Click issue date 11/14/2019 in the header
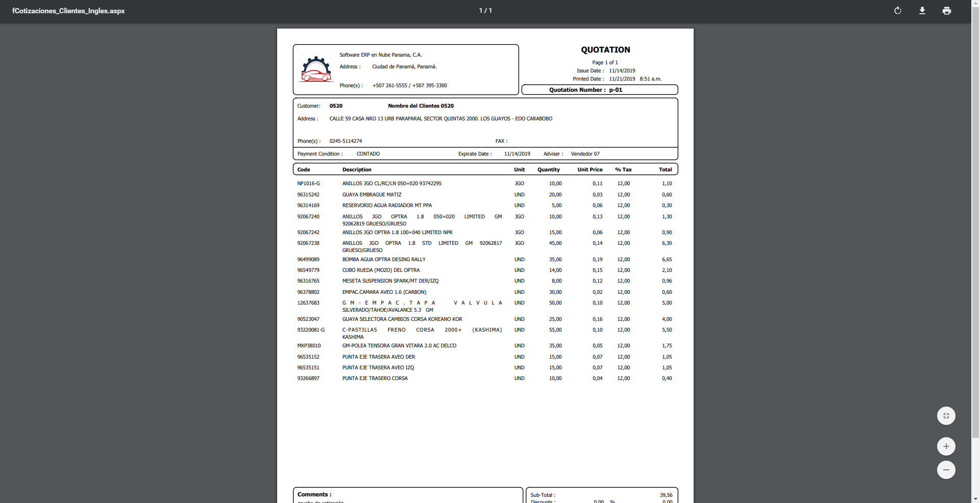This screenshot has height=503, width=980. (622, 71)
